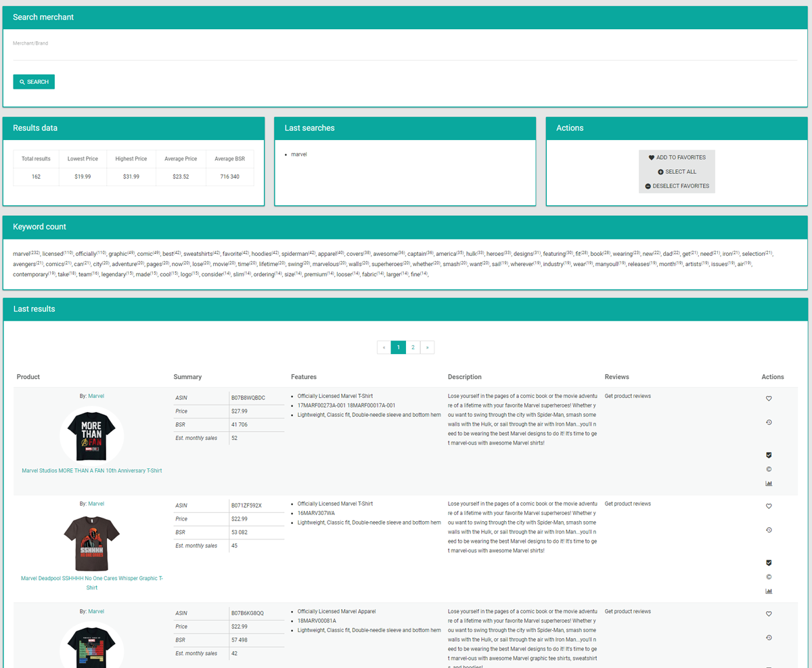The image size is (812, 668).
Task: Click Select All in Actions panel
Action: (x=677, y=172)
